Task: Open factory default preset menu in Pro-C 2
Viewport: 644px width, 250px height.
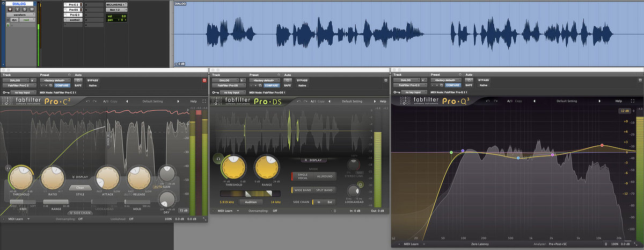Action: tap(55, 80)
